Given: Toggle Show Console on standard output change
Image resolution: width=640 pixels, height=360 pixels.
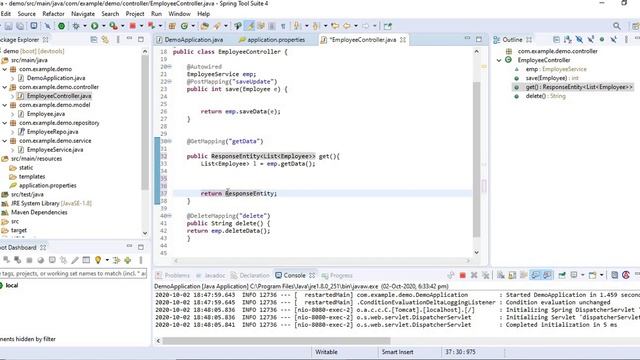Looking at the screenshot, I should pyautogui.click(x=535, y=276).
